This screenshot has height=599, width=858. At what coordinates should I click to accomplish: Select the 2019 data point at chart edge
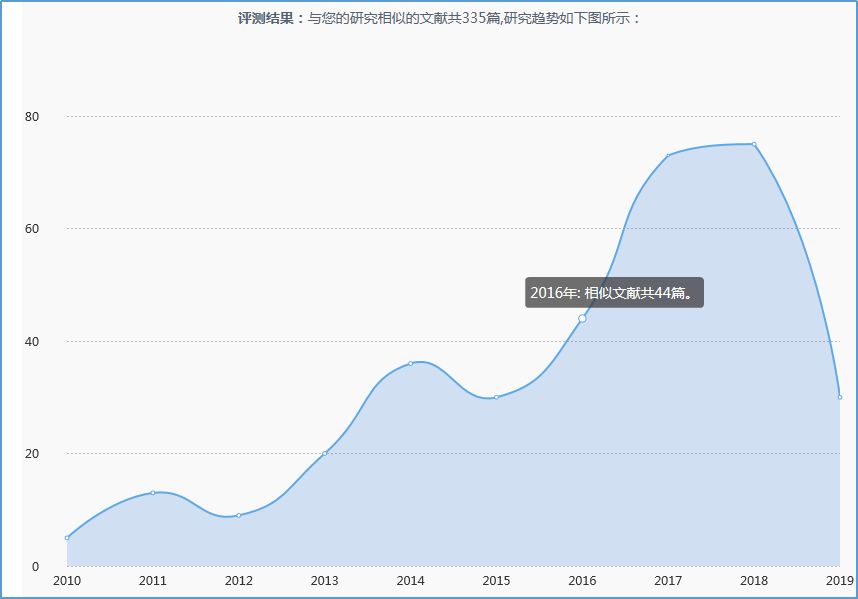point(839,397)
